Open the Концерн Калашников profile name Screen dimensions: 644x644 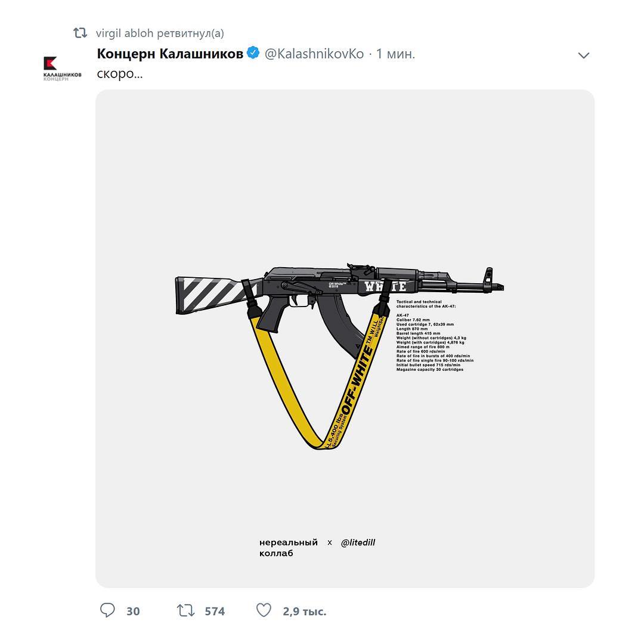point(170,54)
